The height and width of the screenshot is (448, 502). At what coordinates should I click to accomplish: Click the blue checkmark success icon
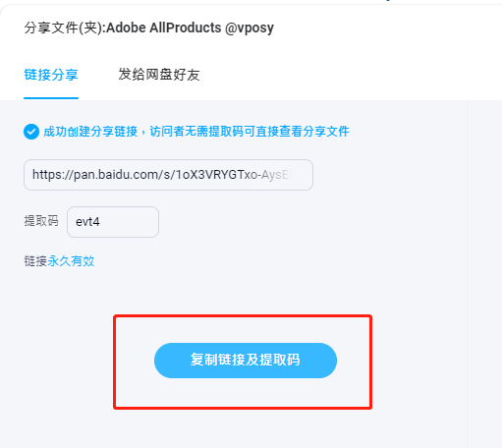click(31, 132)
